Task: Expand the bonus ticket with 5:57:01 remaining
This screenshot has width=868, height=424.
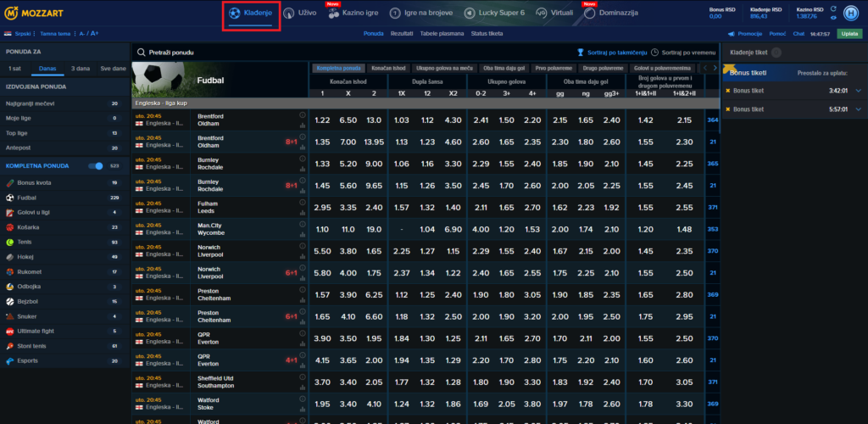Action: tap(859, 109)
